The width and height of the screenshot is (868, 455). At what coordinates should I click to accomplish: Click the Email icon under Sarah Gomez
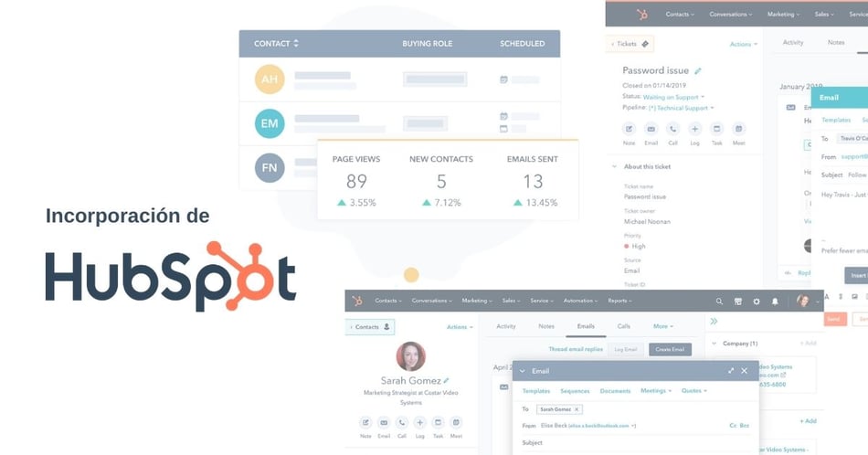coord(384,423)
